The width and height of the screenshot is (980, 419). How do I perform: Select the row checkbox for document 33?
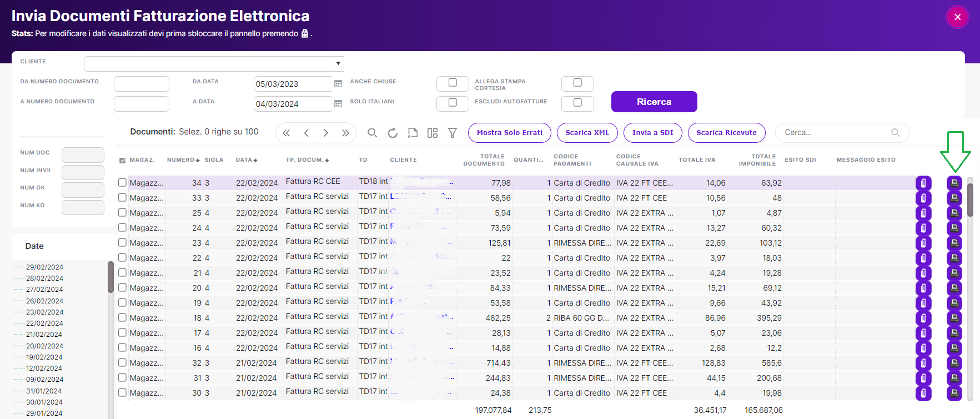(122, 197)
